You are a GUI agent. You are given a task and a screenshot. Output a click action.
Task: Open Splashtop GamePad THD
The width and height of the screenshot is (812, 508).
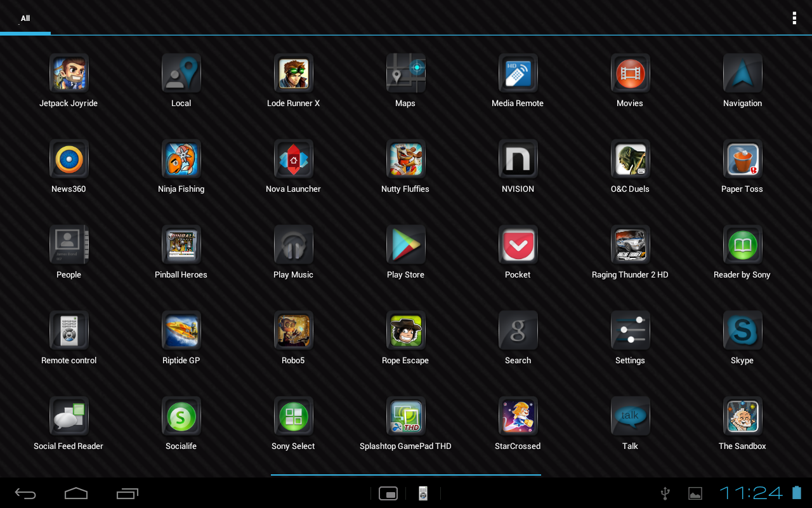tap(405, 416)
